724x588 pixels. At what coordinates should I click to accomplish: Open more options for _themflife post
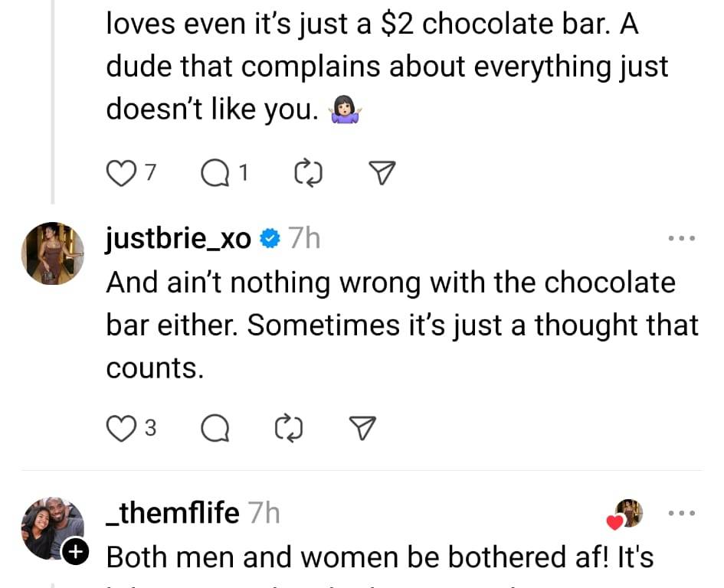(x=681, y=512)
